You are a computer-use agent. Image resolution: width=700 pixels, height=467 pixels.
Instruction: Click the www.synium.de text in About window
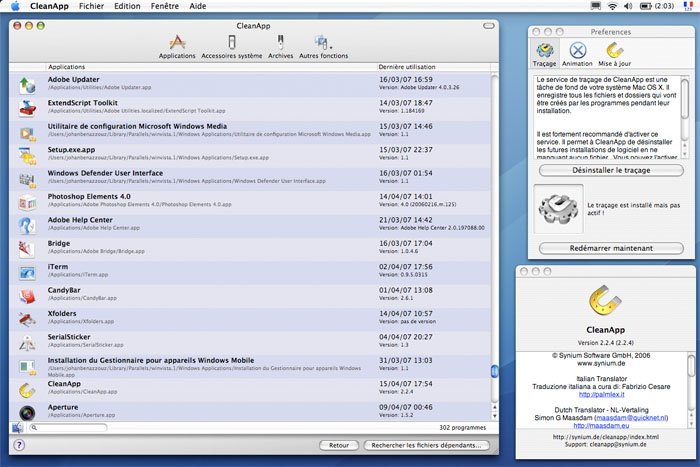click(x=601, y=363)
